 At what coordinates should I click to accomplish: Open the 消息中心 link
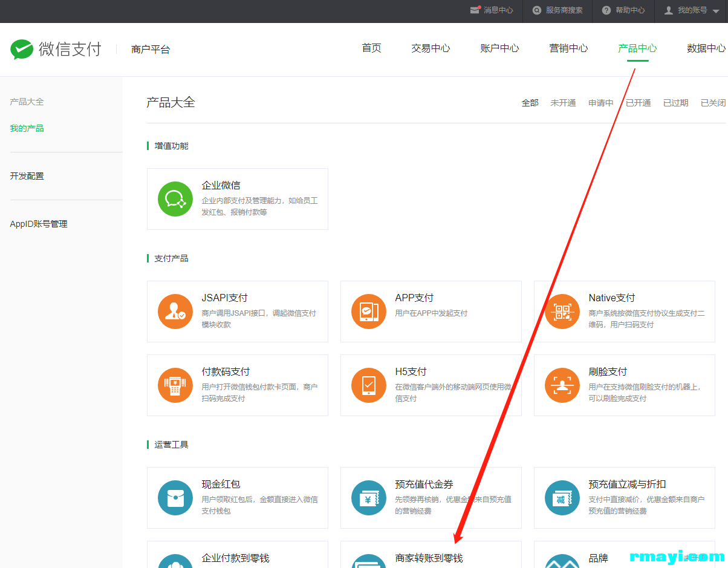click(x=498, y=10)
